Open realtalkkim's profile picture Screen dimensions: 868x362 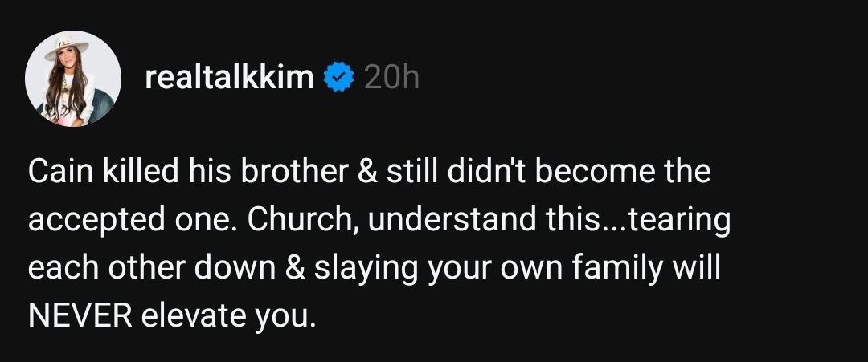72,79
